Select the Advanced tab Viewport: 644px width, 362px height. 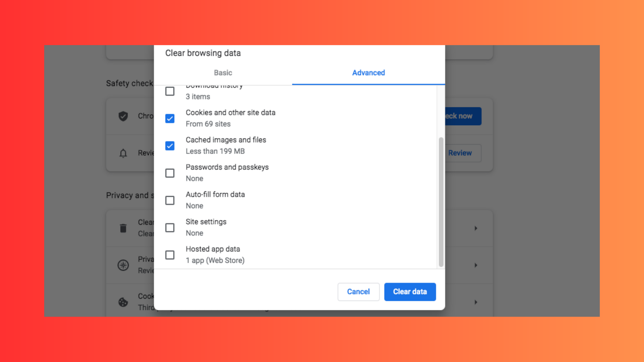point(368,73)
